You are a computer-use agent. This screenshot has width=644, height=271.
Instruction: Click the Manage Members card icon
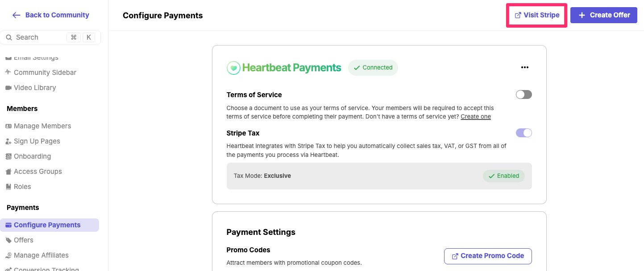[8, 126]
